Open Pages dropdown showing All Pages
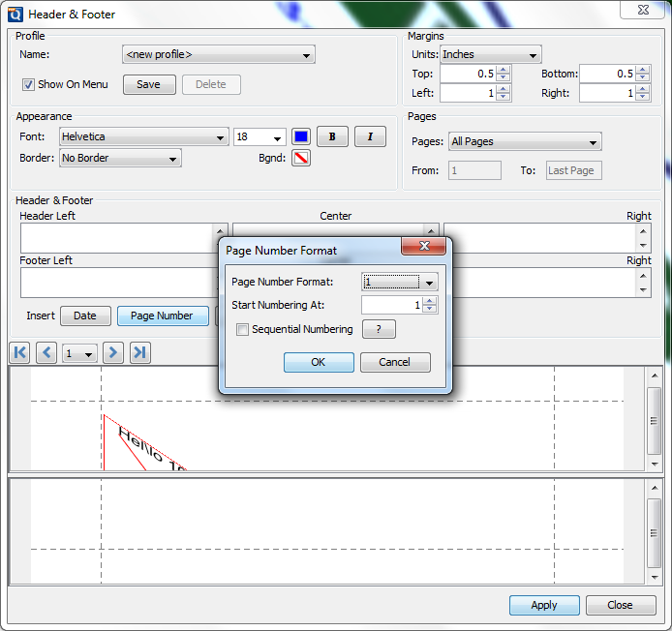Screen dimensions: 672x631 point(525,141)
